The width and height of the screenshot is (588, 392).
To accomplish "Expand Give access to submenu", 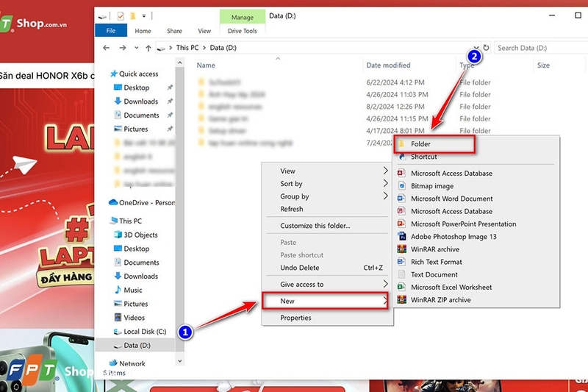I will 327,285.
